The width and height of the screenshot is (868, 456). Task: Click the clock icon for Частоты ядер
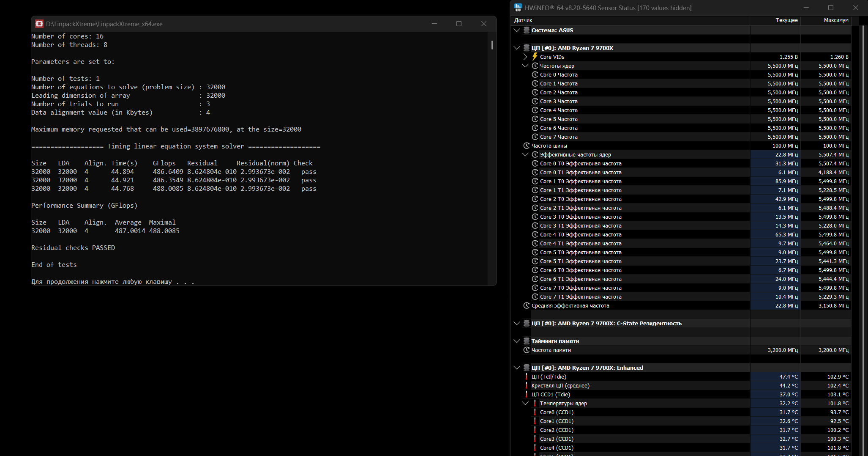535,66
